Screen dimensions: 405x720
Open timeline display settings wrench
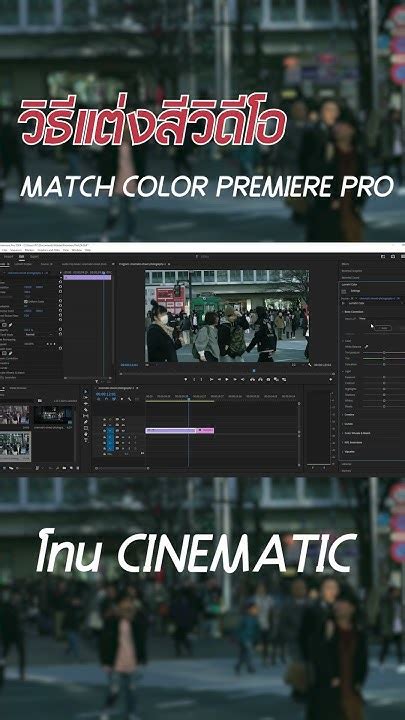[129, 399]
